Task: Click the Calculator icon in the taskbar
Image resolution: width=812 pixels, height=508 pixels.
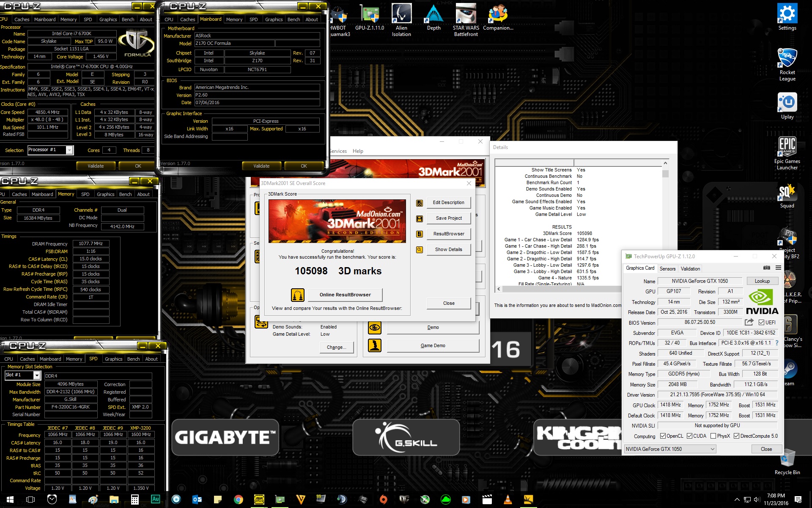Action: tap(134, 500)
